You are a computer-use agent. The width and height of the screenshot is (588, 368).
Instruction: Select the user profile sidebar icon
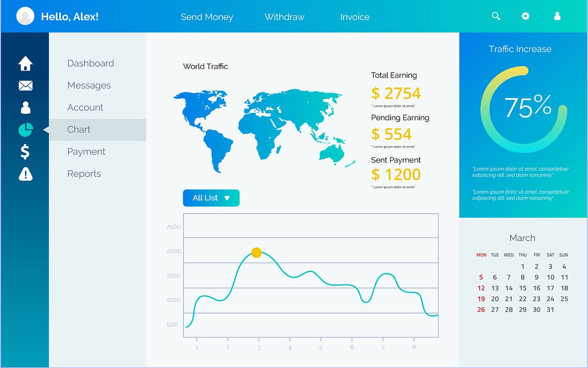click(25, 107)
